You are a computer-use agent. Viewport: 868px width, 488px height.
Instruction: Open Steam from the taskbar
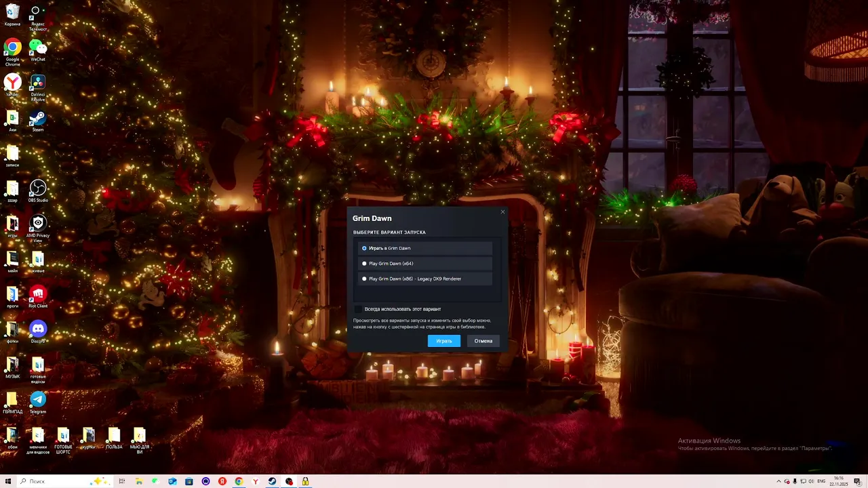click(x=272, y=481)
